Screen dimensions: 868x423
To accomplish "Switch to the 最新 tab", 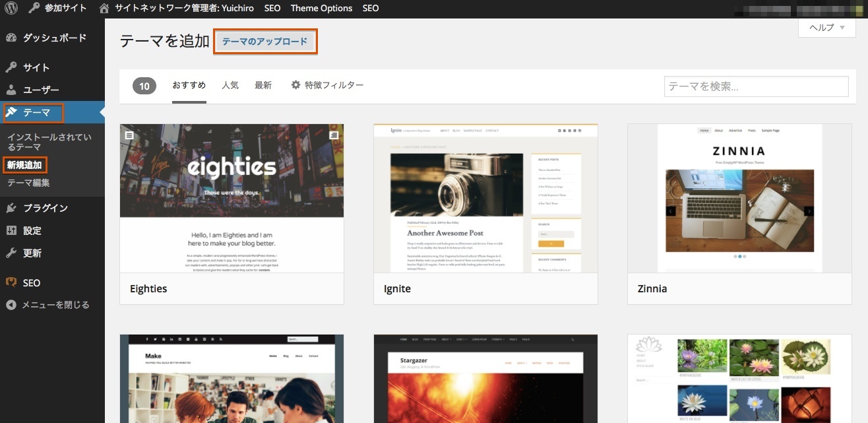I will [263, 85].
